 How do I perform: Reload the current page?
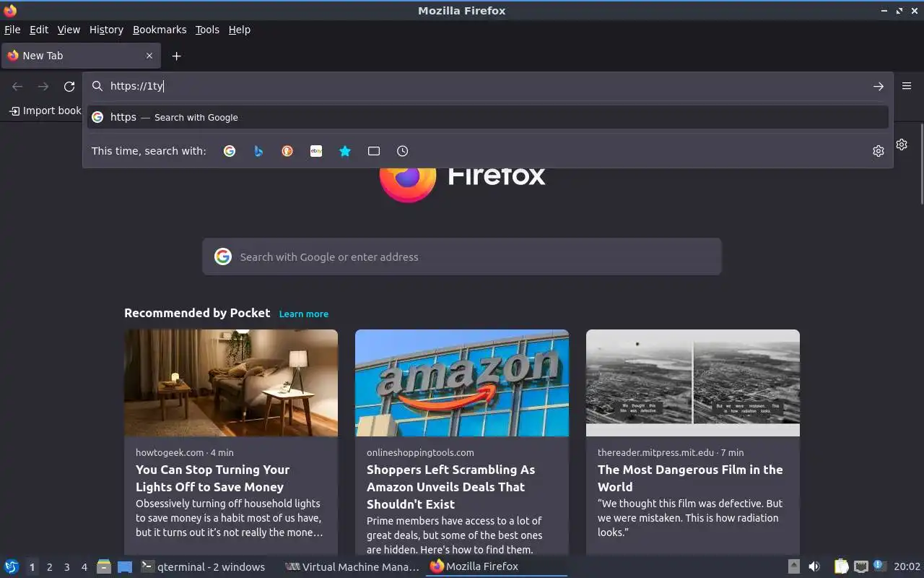(69, 86)
